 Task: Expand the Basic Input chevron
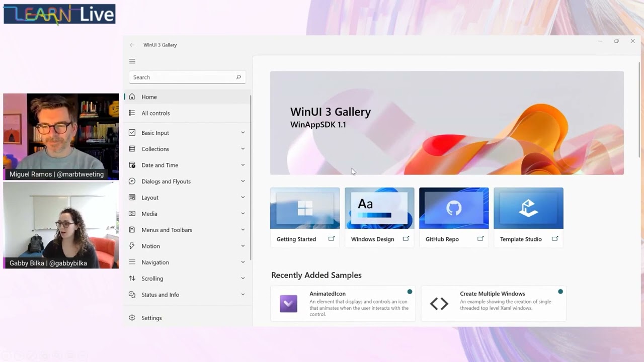coord(243,133)
